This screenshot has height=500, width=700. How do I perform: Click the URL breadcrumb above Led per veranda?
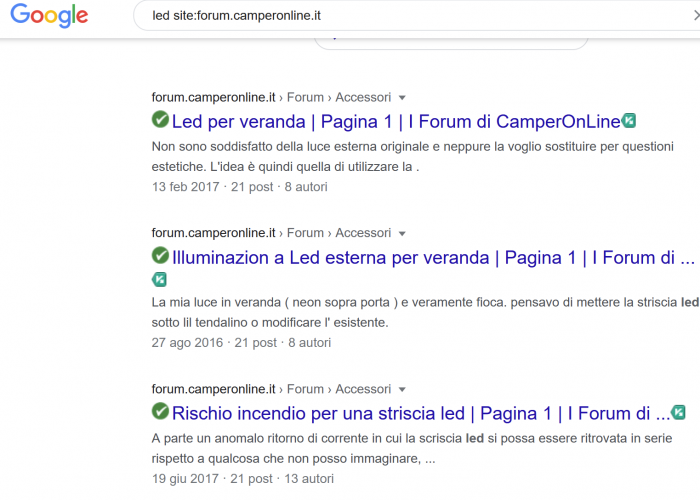271,97
